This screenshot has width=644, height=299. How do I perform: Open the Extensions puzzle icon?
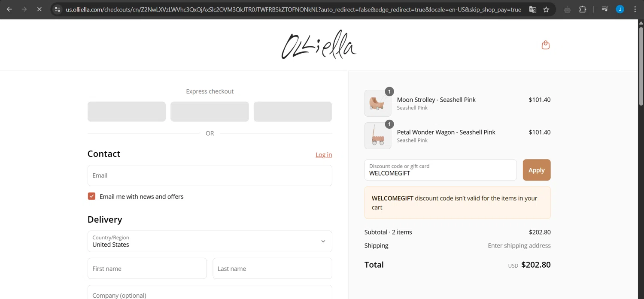coord(583,9)
